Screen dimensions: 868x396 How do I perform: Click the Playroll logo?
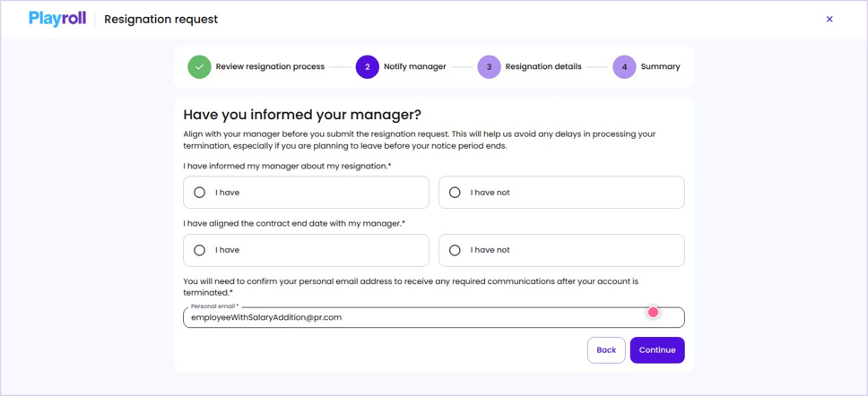[57, 19]
